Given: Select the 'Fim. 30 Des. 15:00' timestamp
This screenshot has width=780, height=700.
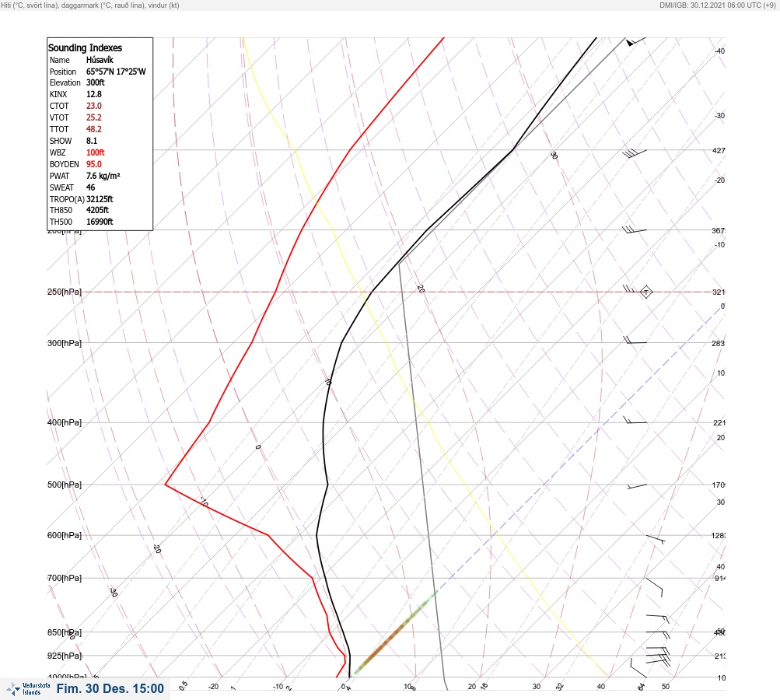Looking at the screenshot, I should click(110, 688).
